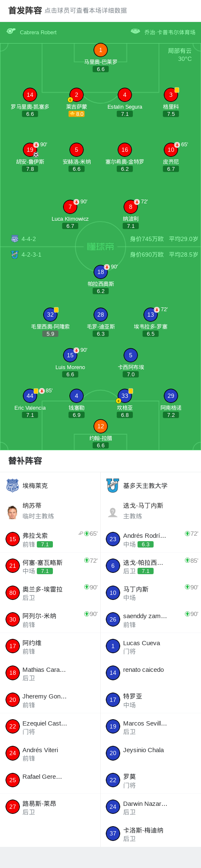The image size is (201, 868).
Task: Tap orange goalkeeper number 12 约翰-拉腊
Action: click(101, 426)
